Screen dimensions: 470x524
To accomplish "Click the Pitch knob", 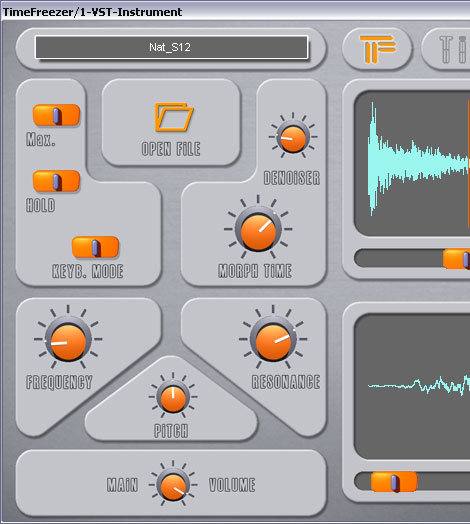I will pyautogui.click(x=173, y=397).
